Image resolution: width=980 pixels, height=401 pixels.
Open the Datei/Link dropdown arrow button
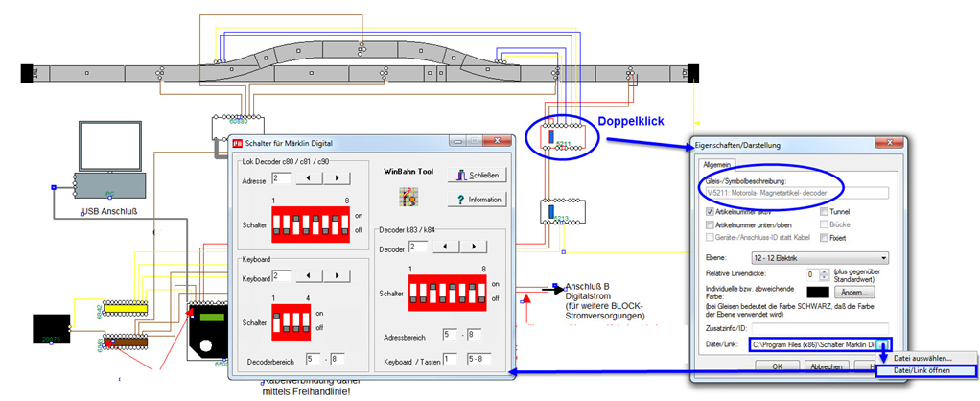pos(884,344)
